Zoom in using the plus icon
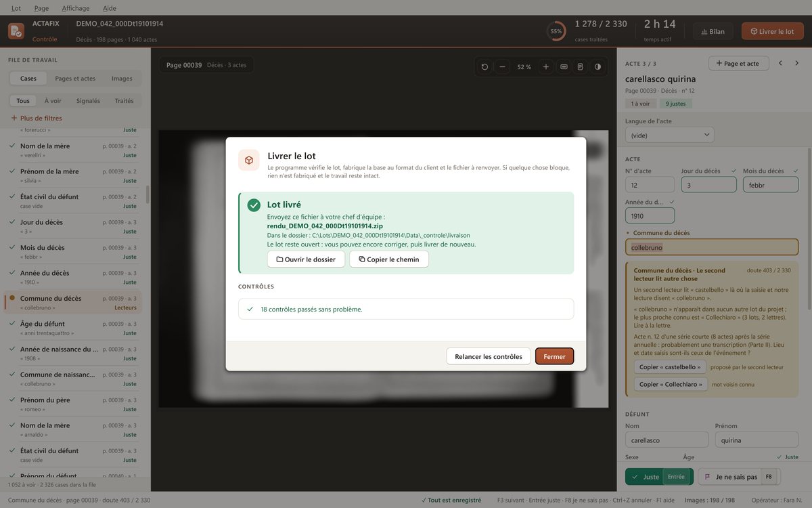812x508 pixels. point(546,67)
